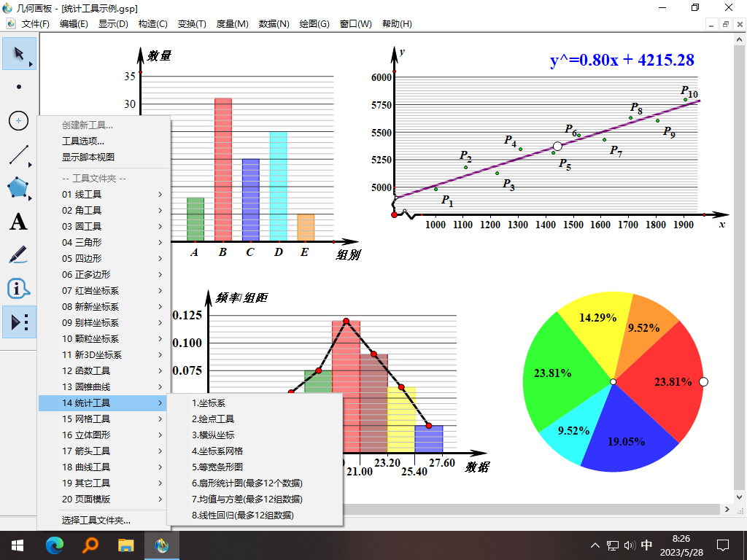This screenshot has height=560, width=747.
Task: Open the custom tools icon
Action: [x=17, y=322]
